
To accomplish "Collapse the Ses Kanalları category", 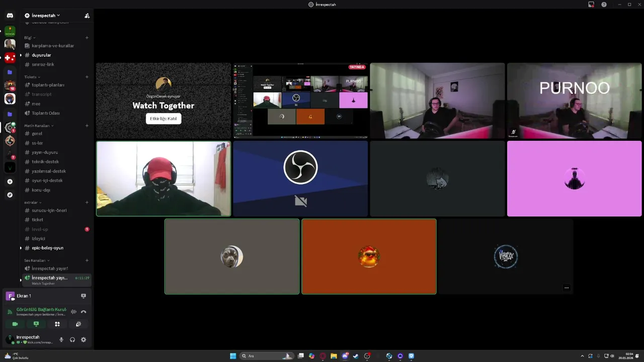I will 36,260.
